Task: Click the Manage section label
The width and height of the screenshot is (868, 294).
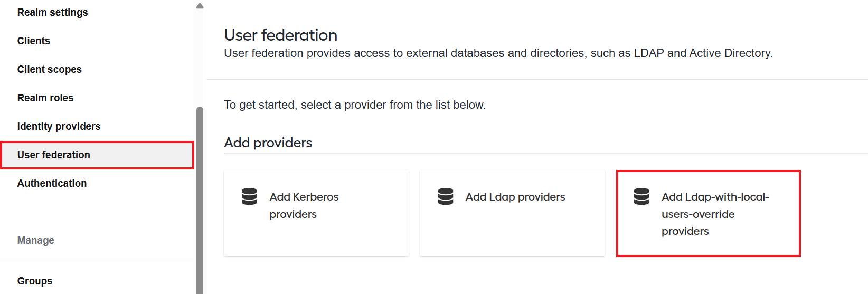Action: pos(36,240)
